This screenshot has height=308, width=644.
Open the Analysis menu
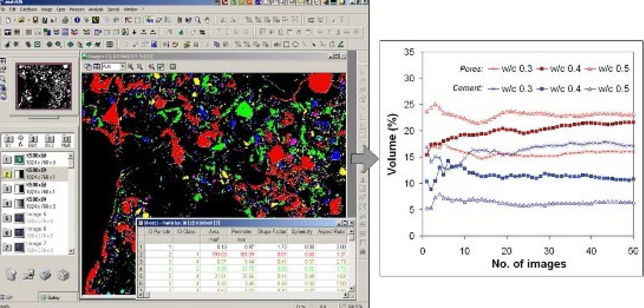tap(96, 9)
